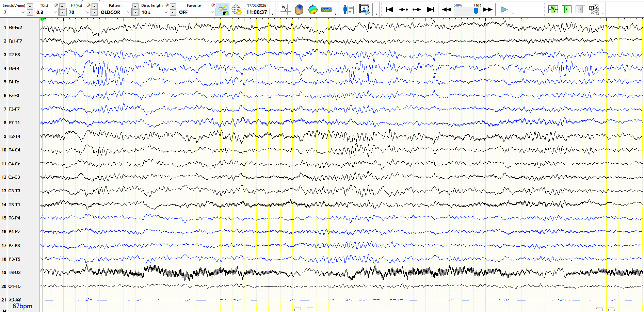Increase the TC(s) value with up arrow
This screenshot has height=312, width=644.
(62, 6)
